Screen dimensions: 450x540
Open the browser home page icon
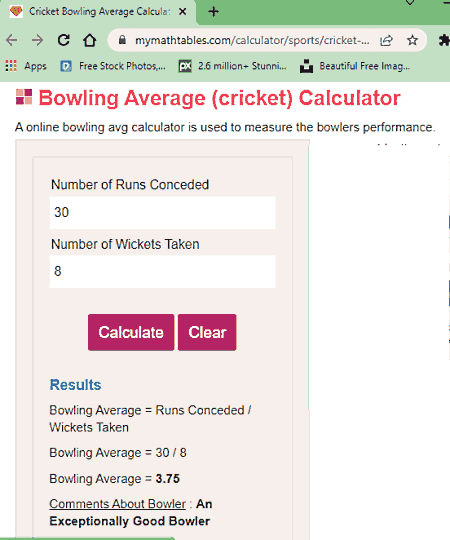(90, 40)
